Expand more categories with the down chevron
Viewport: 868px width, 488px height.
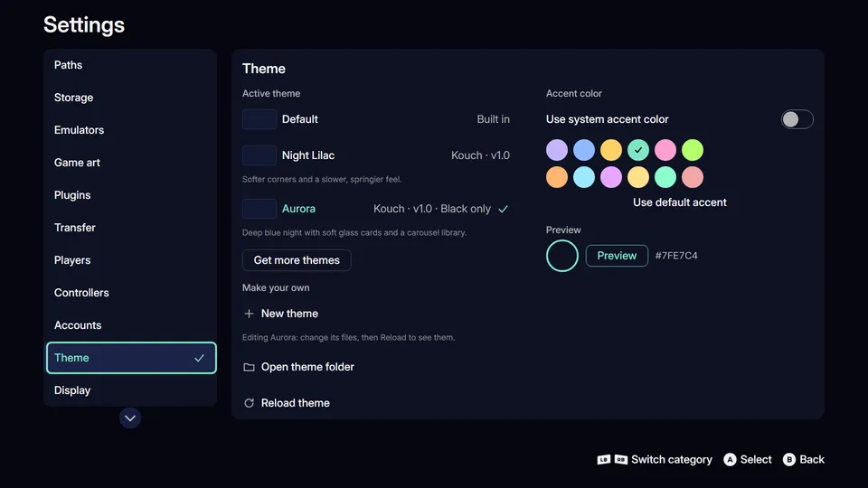point(130,418)
